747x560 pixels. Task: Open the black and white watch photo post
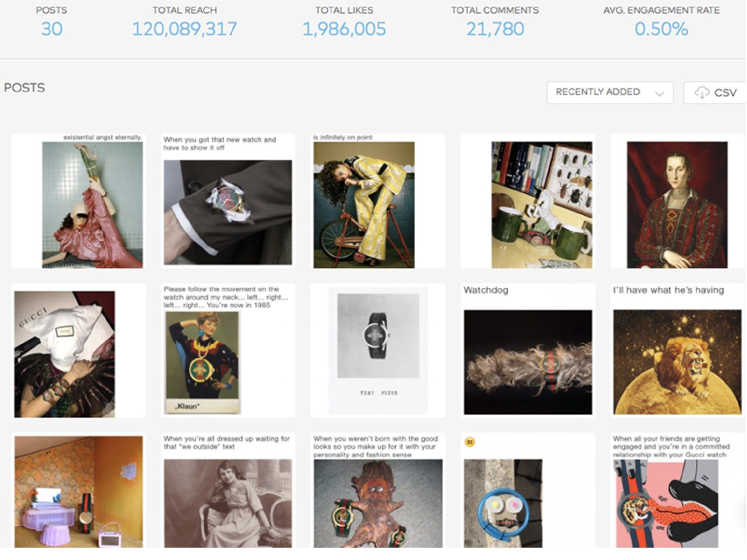[x=378, y=350]
